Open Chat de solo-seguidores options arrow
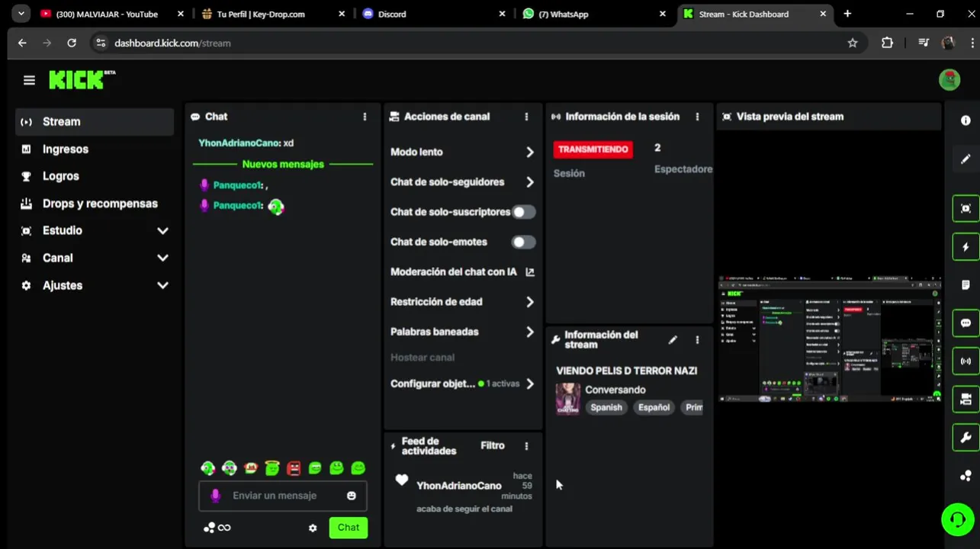The image size is (980, 549). point(530,182)
